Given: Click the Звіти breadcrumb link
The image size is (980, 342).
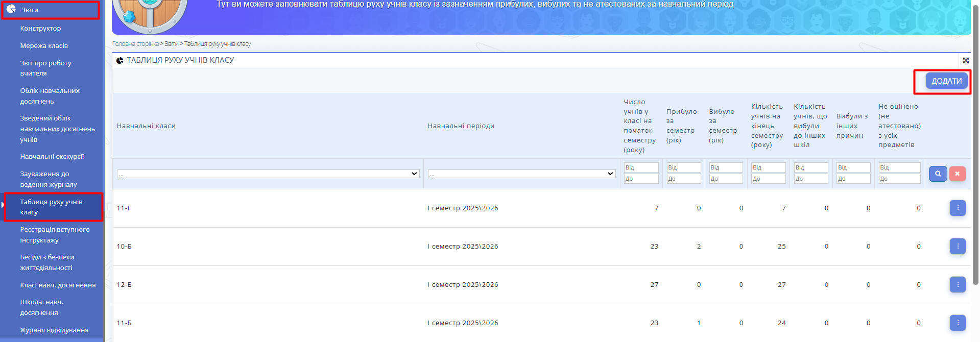Looking at the screenshot, I should 171,44.
